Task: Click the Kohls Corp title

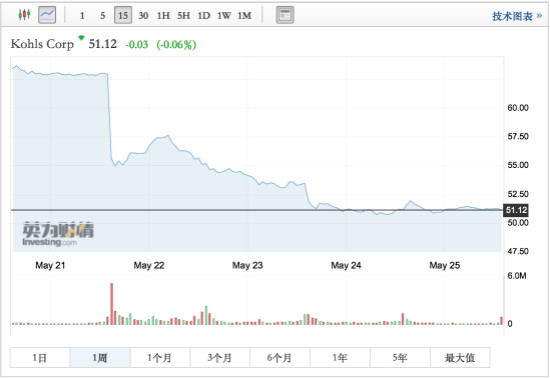Action: tap(42, 44)
